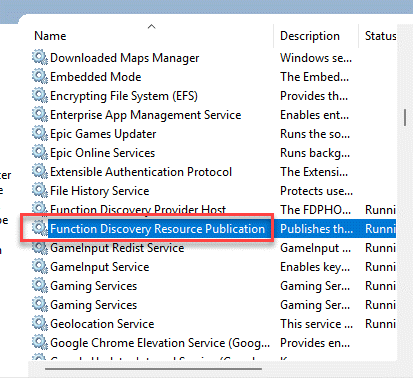Select Function Discovery Provider Host service

click(x=138, y=210)
